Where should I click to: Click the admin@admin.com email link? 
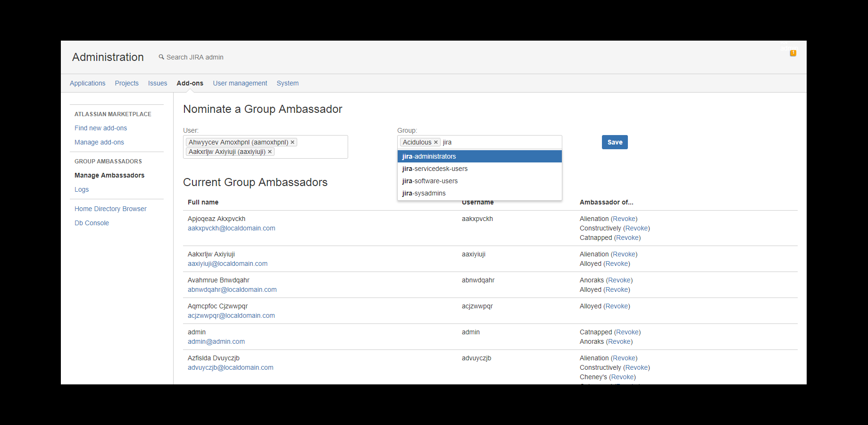[216, 341]
